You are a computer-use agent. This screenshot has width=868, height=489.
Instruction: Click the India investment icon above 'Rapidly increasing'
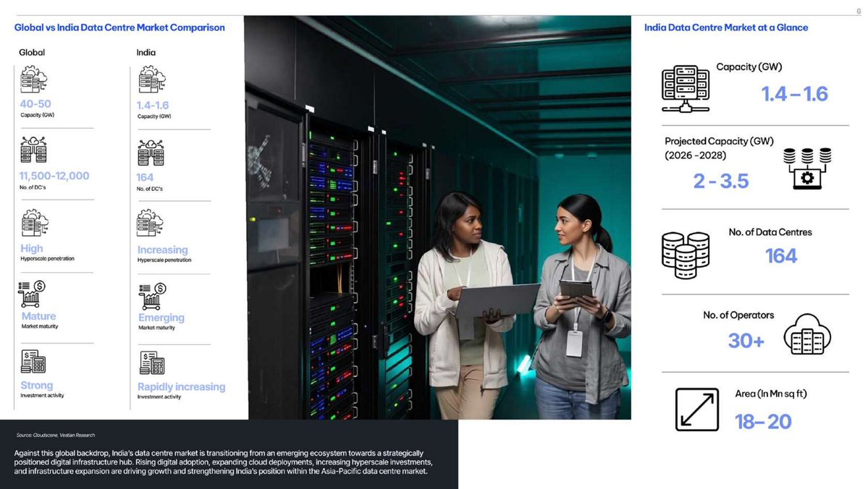(x=152, y=363)
